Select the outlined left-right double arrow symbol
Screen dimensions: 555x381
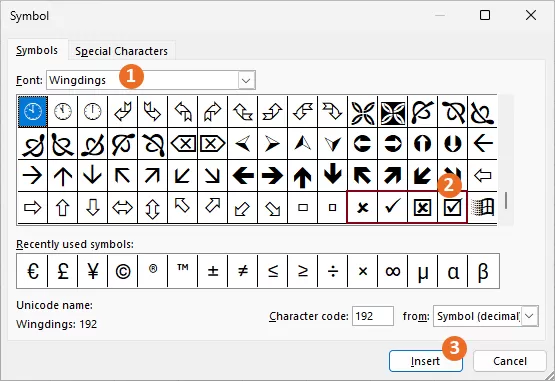click(x=122, y=207)
